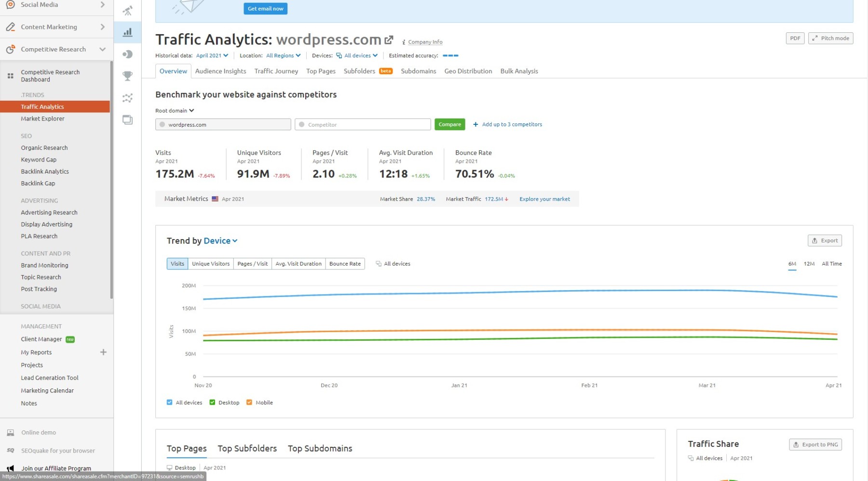Screen dimensions: 868x481
Task: Open the Explore your market link
Action: [x=544, y=199]
